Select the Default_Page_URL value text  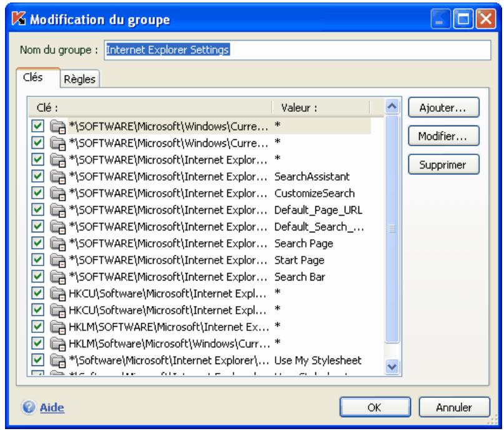319,210
